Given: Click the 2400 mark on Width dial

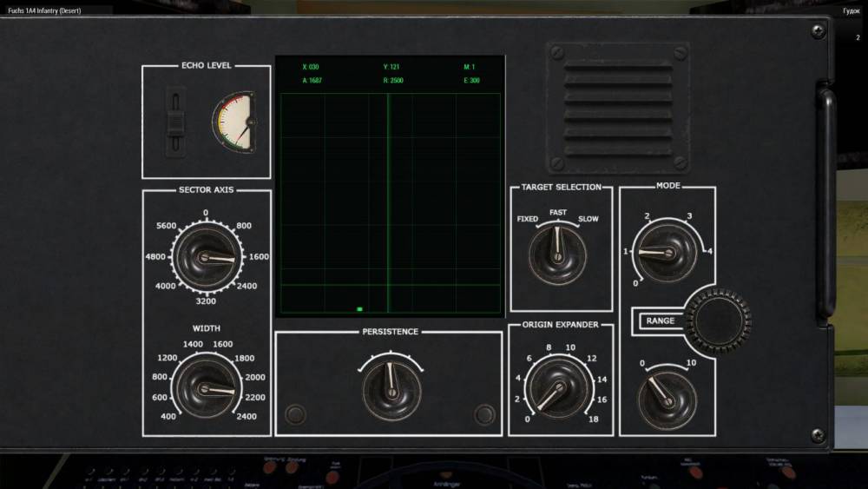Looking at the screenshot, I should (247, 416).
